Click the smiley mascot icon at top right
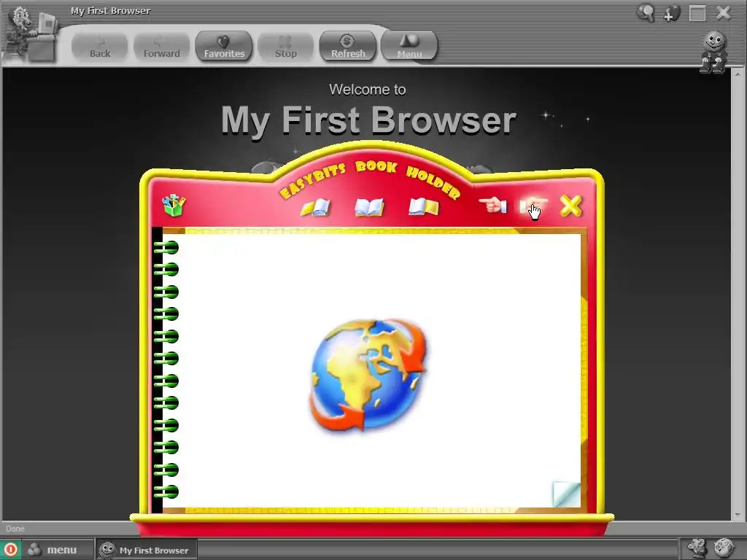 point(713,52)
